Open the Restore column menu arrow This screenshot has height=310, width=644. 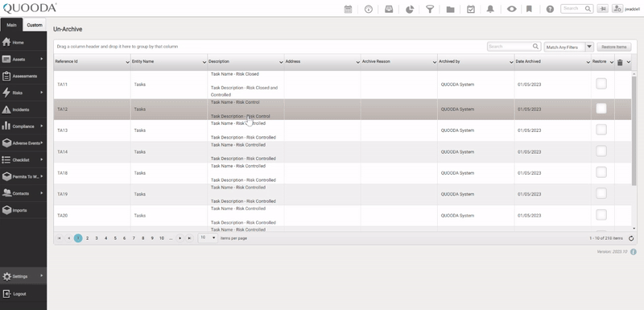tap(612, 62)
